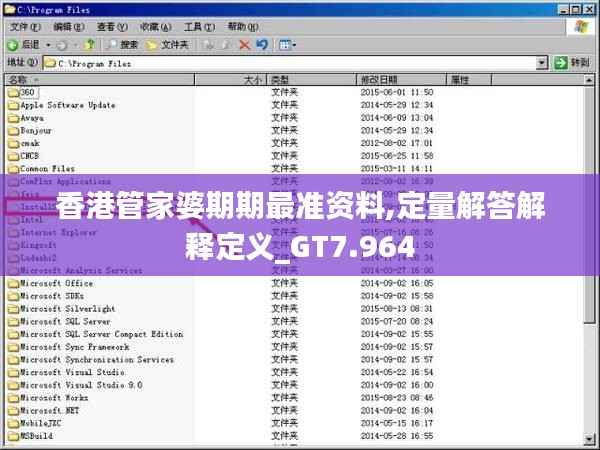This screenshot has width=600, height=450.
Task: Click the Move To toolbar icon
Action: 209,45
